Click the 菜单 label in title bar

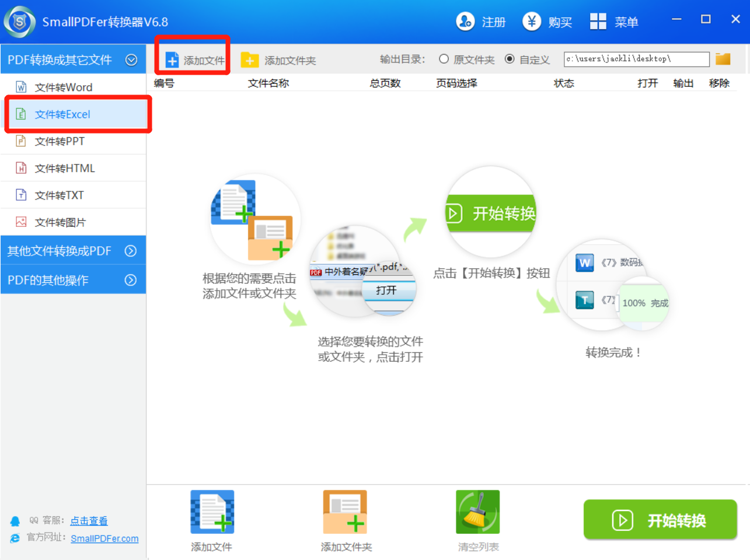626,22
